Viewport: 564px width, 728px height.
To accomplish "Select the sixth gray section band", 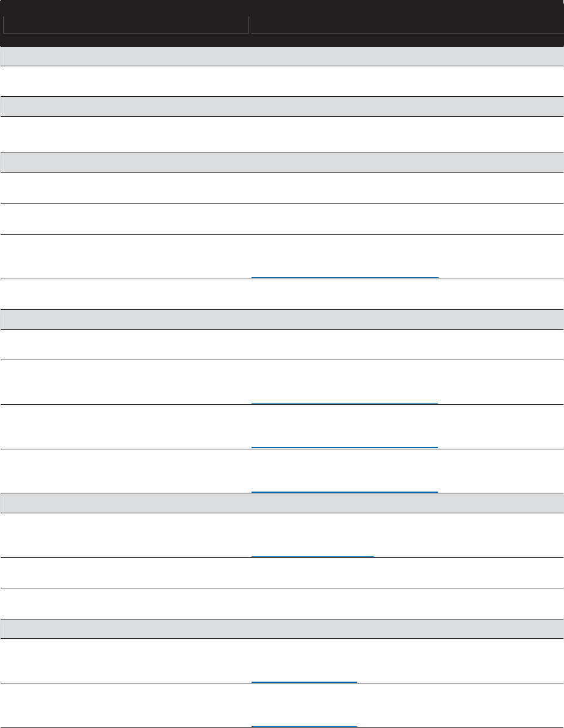I will [x=282, y=629].
